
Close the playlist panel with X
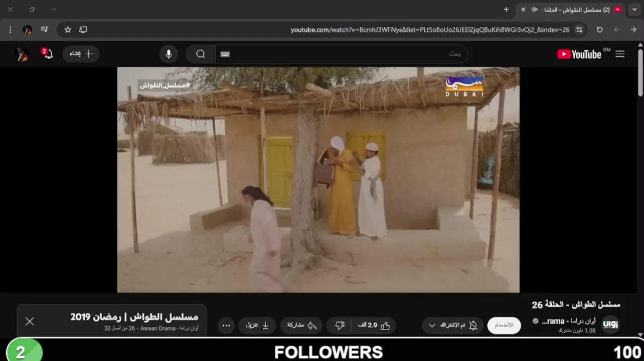coord(30,321)
